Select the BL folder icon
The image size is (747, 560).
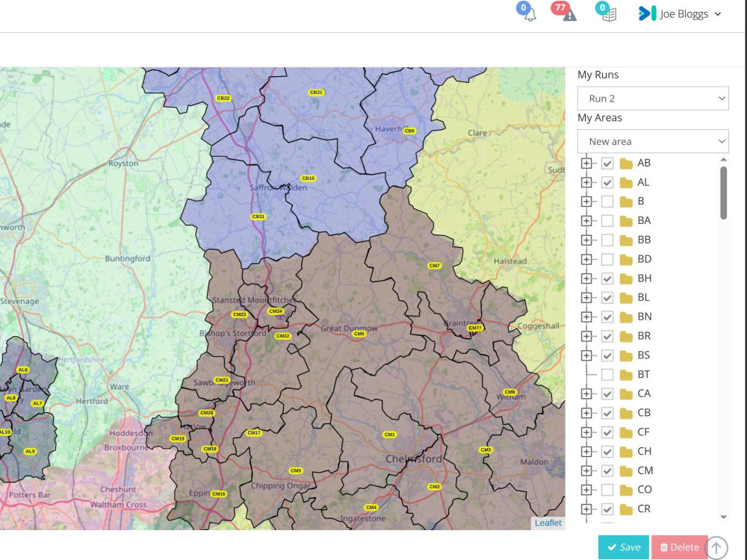[626, 298]
